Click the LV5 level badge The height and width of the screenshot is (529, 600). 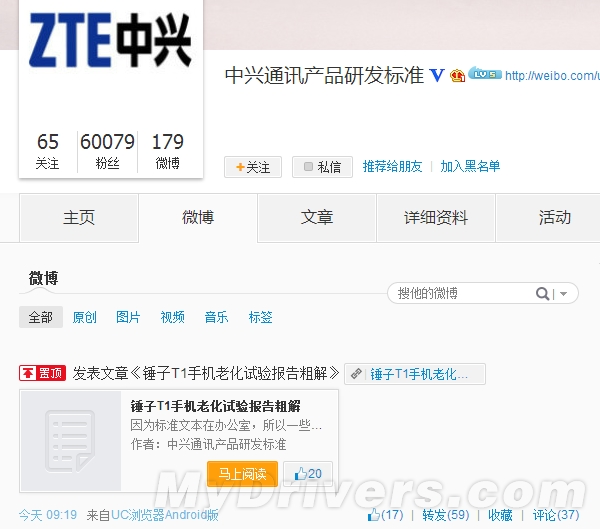(485, 73)
